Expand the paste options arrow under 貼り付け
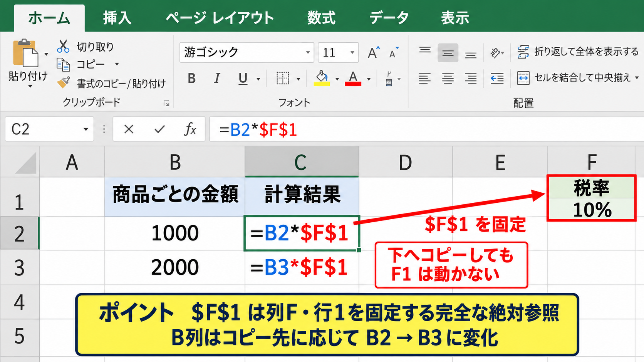The height and width of the screenshot is (362, 644). [30, 87]
